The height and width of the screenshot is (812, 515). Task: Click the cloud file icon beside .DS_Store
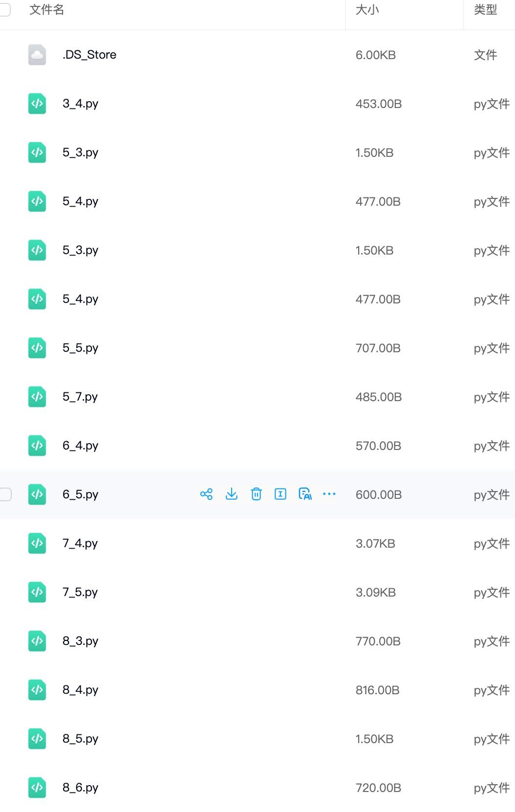[x=37, y=55]
